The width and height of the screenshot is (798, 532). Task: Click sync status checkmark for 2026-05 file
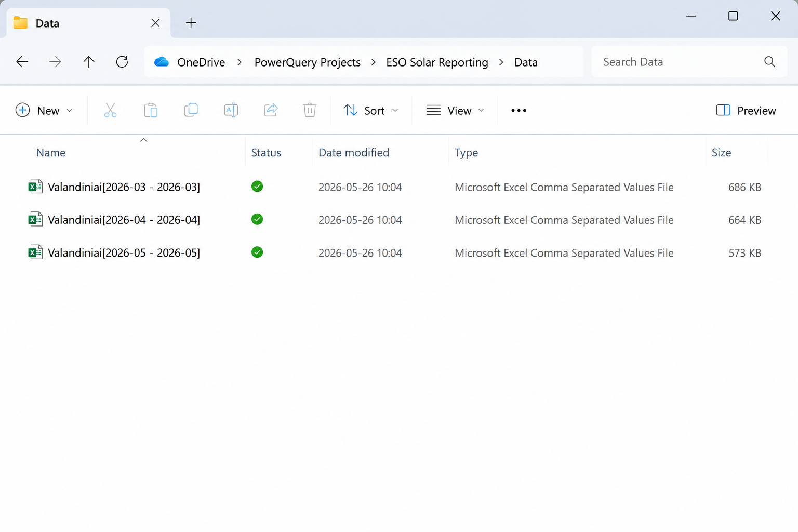(x=257, y=252)
